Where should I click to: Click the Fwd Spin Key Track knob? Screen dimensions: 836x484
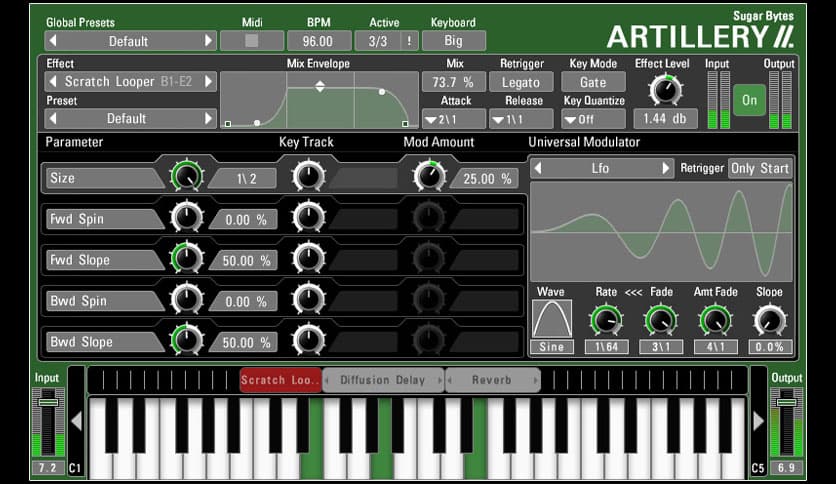(309, 216)
